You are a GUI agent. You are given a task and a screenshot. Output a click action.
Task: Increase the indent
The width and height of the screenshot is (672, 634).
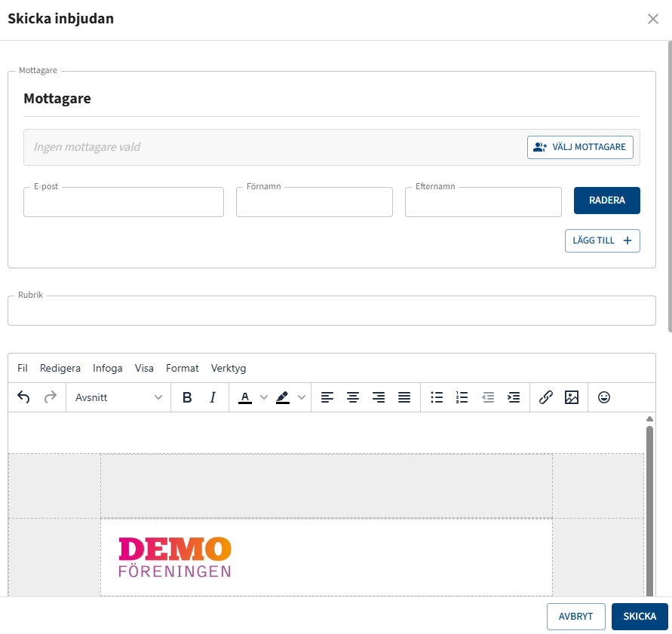click(514, 397)
